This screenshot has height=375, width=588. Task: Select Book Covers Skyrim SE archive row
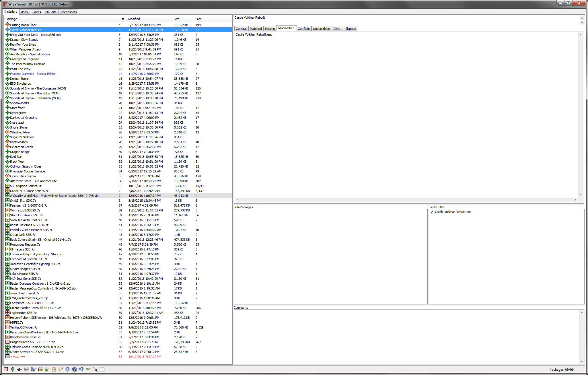coord(118,240)
